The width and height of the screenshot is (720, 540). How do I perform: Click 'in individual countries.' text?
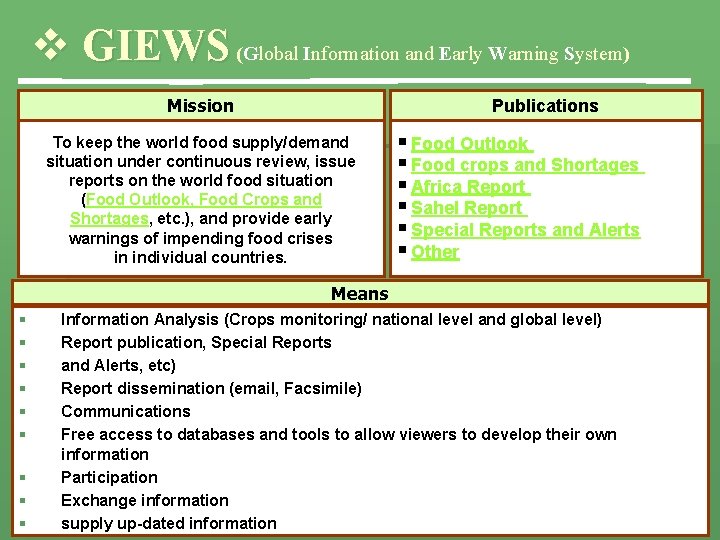coord(201,257)
